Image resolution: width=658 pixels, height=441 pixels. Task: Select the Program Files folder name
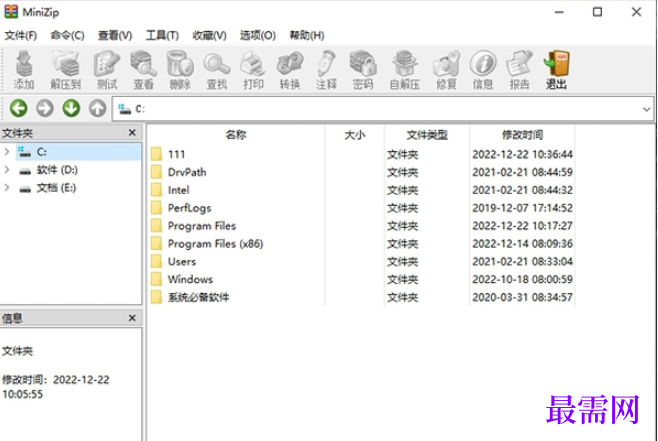coord(202,226)
